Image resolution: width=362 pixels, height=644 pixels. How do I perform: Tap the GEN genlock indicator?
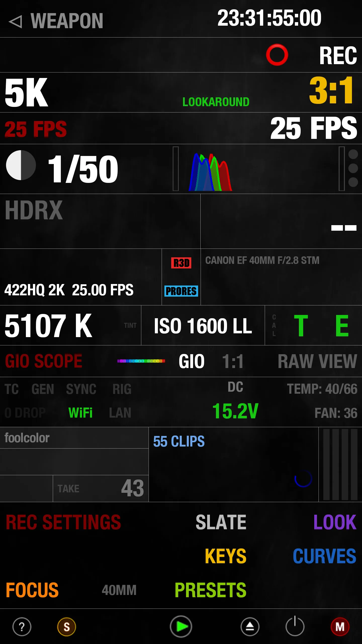click(43, 389)
